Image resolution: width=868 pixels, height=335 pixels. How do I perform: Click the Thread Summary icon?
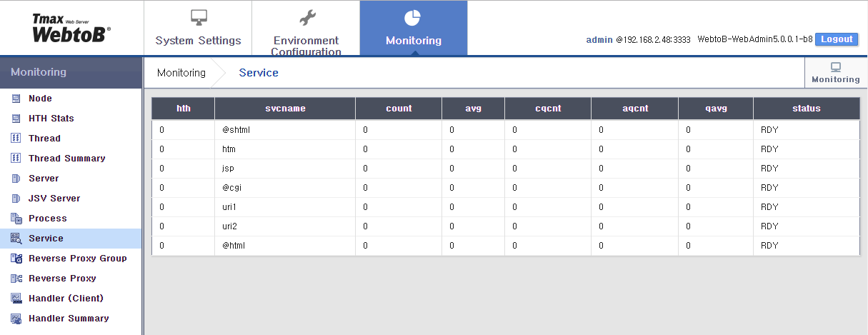[16, 159]
